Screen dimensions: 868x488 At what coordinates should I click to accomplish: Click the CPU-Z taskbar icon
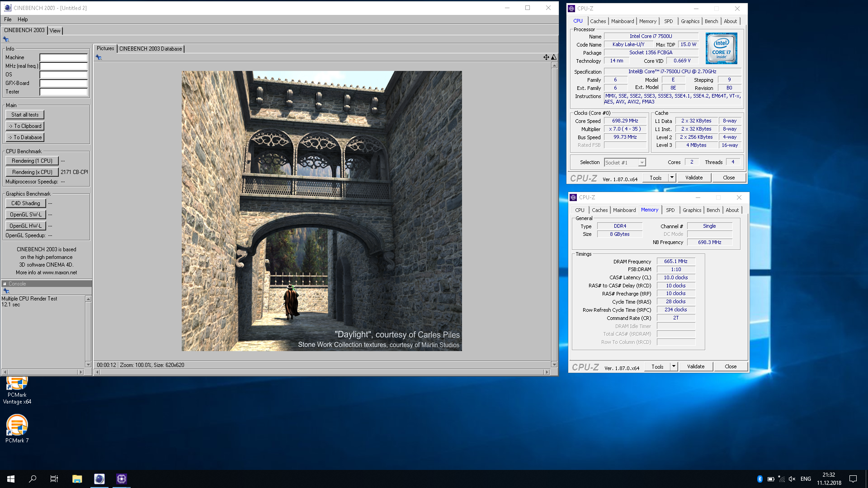point(122,479)
